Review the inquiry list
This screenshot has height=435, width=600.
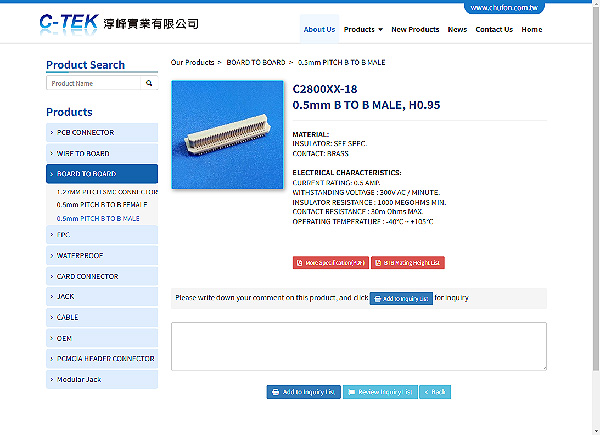380,392
